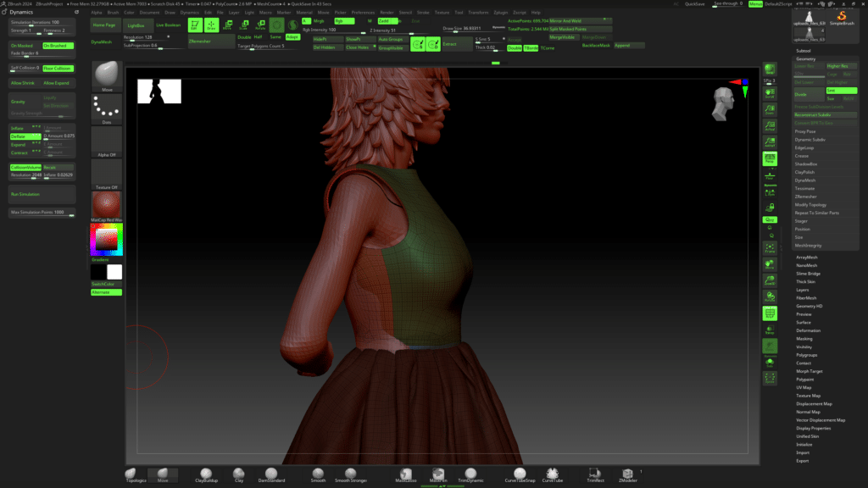Pick the MaskLasso brush

pos(406,474)
